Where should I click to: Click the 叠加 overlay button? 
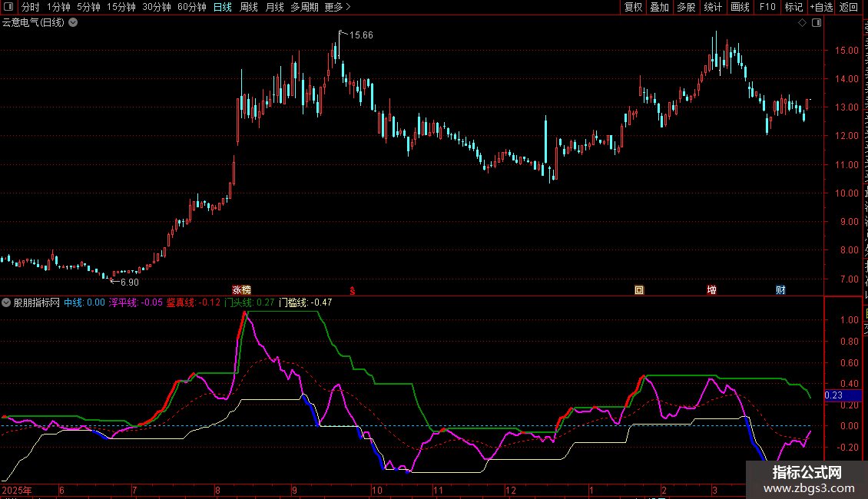click(x=659, y=7)
